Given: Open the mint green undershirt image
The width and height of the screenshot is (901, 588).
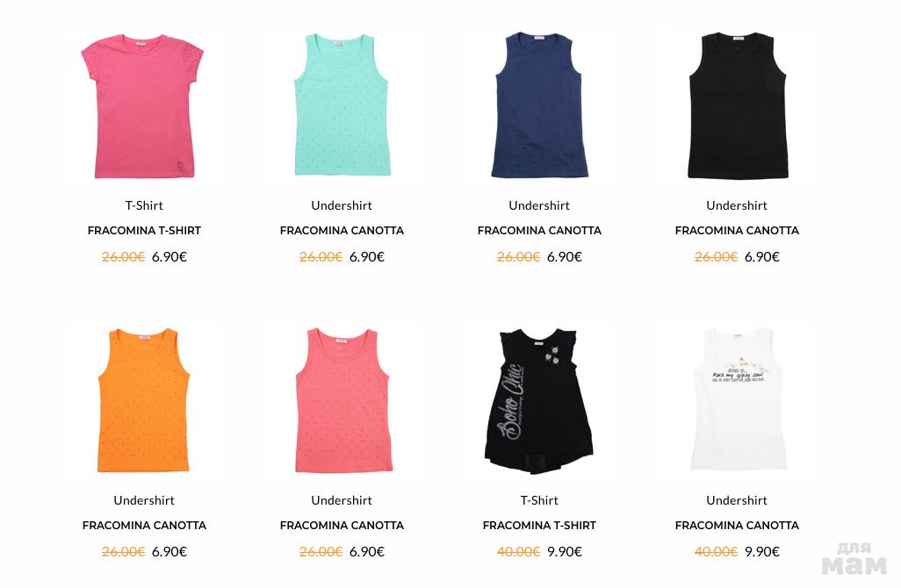Looking at the screenshot, I should [342, 104].
